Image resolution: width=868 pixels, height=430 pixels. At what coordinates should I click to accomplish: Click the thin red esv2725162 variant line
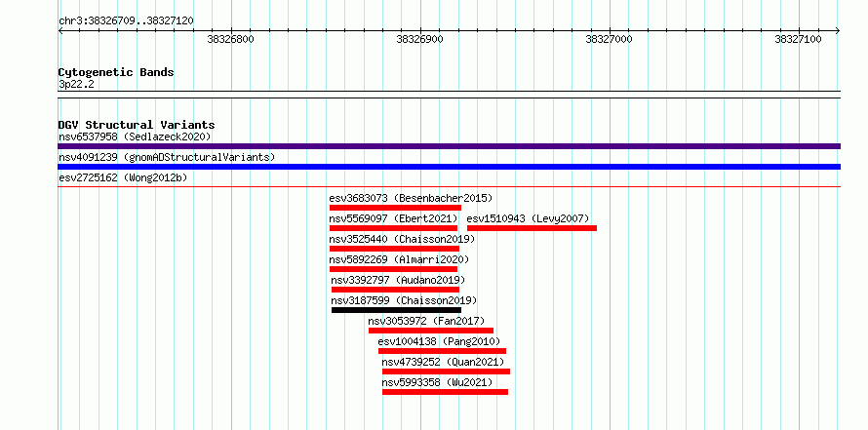(x=449, y=186)
